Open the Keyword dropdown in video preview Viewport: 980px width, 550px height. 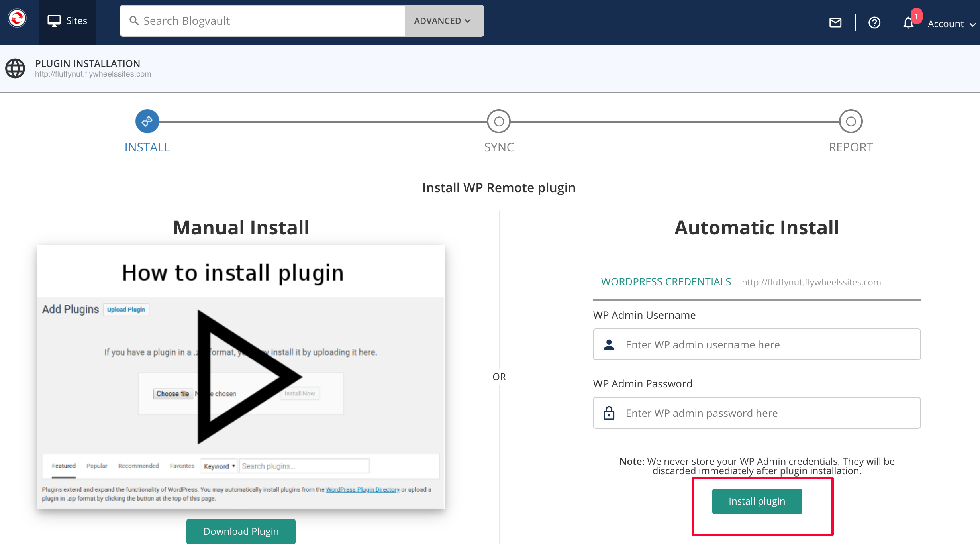pyautogui.click(x=220, y=466)
